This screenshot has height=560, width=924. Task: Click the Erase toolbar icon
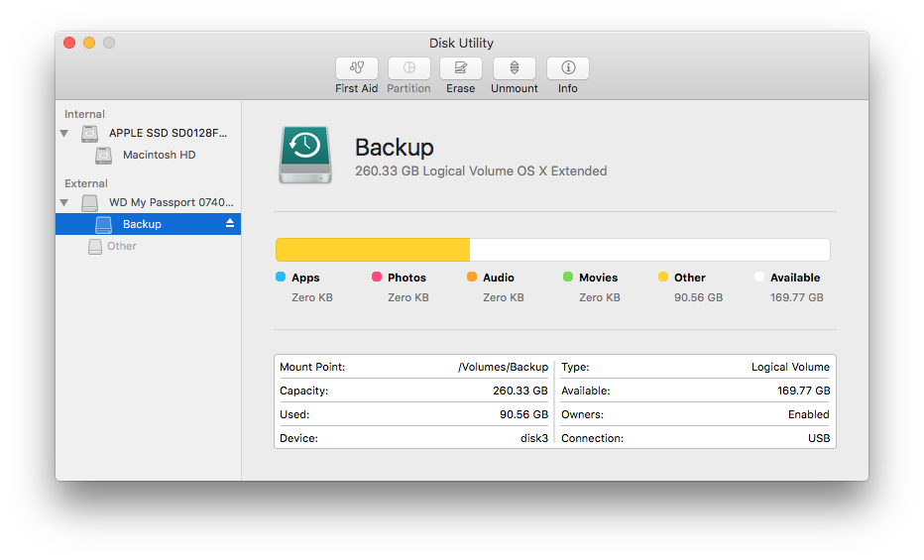tap(461, 68)
